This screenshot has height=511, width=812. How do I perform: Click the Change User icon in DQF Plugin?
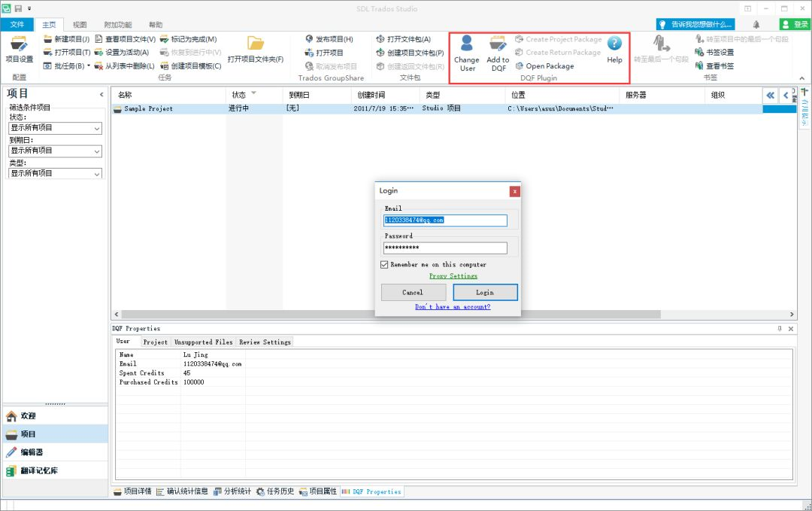(466, 51)
